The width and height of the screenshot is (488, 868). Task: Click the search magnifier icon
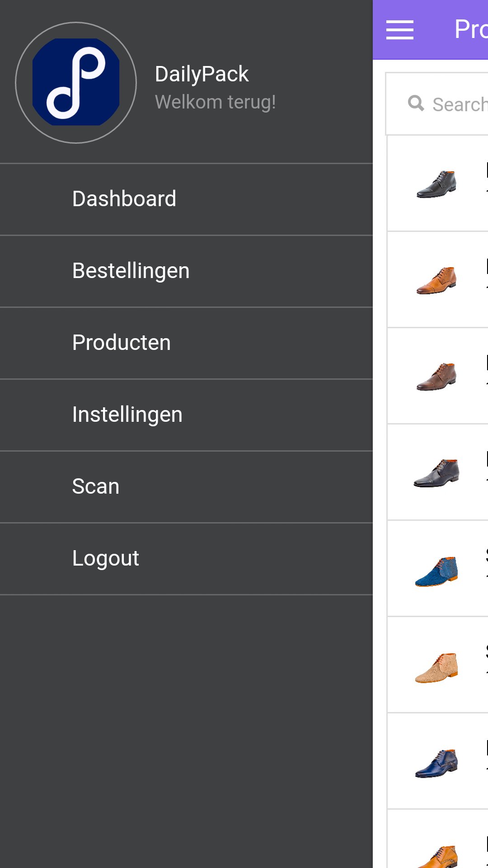pos(416,104)
